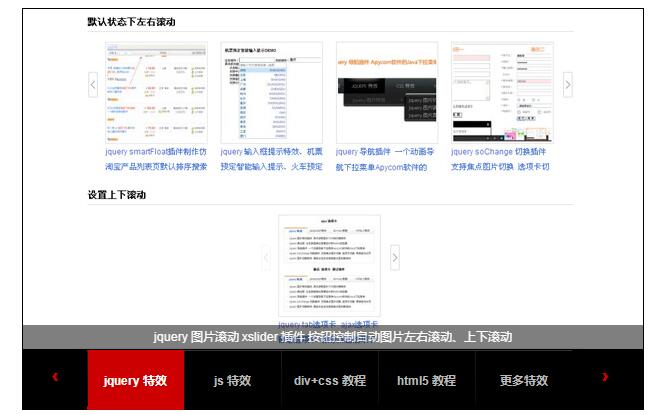Viewport: 649px width, 415px height.
Task: Click the red left arrow in bottom navigation
Action: pyautogui.click(x=55, y=377)
